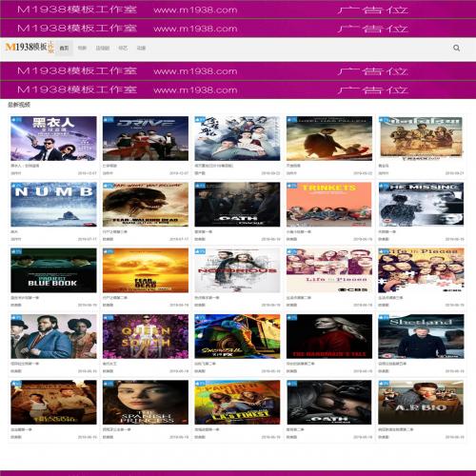Click the blue badge on the A.P. Bio poster
The height and width of the screenshot is (476, 476).
pos(384,384)
